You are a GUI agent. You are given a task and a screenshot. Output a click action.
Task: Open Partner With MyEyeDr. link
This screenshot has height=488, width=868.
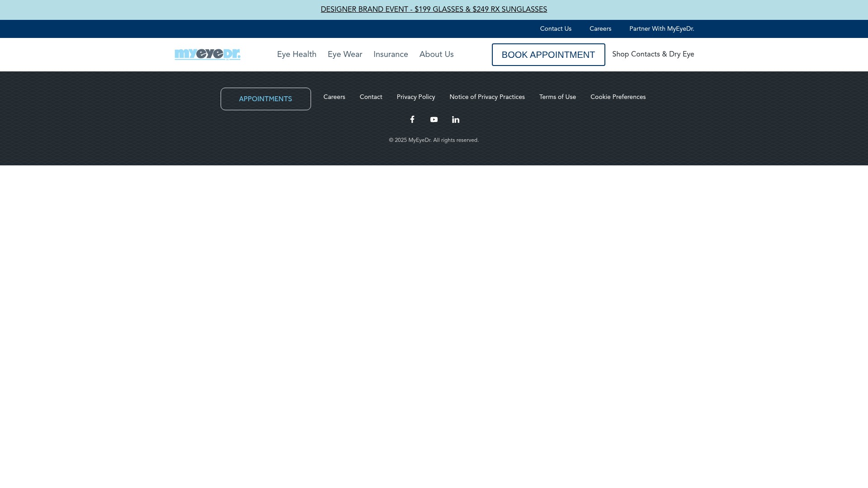point(662,29)
